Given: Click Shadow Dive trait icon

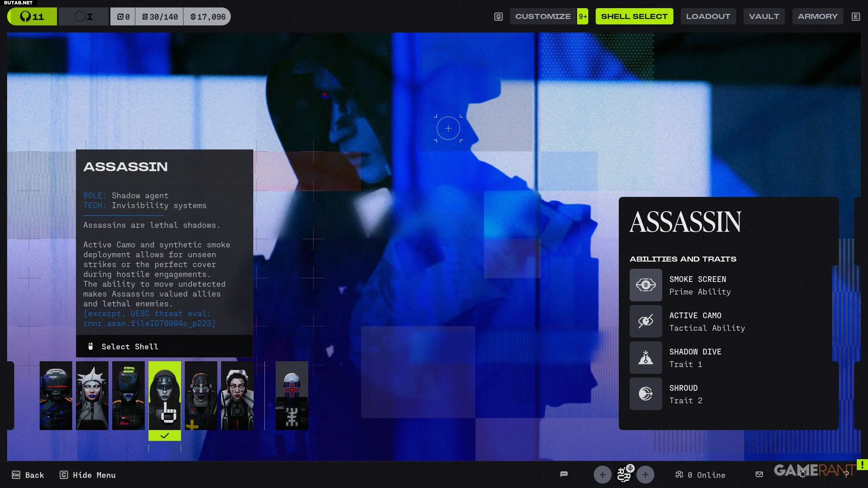Looking at the screenshot, I should [x=646, y=358].
